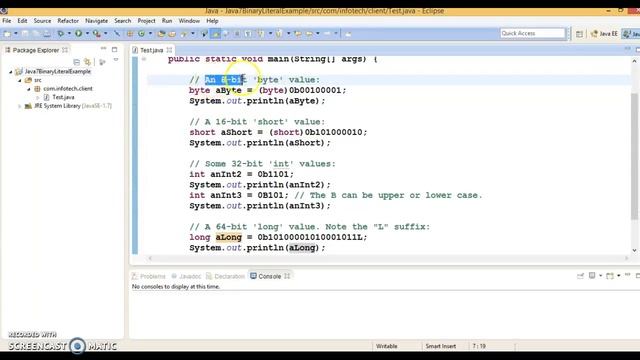
Task: Click the Open Perspective icon
Action: (579, 34)
